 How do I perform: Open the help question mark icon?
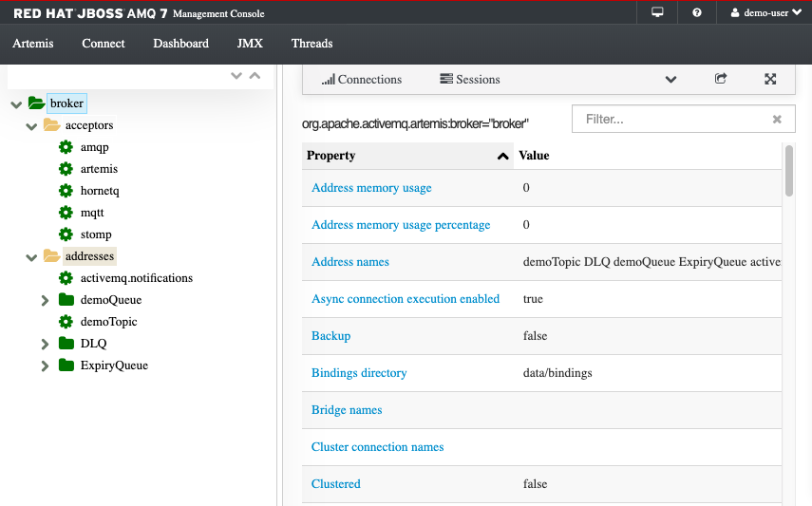pos(697,12)
